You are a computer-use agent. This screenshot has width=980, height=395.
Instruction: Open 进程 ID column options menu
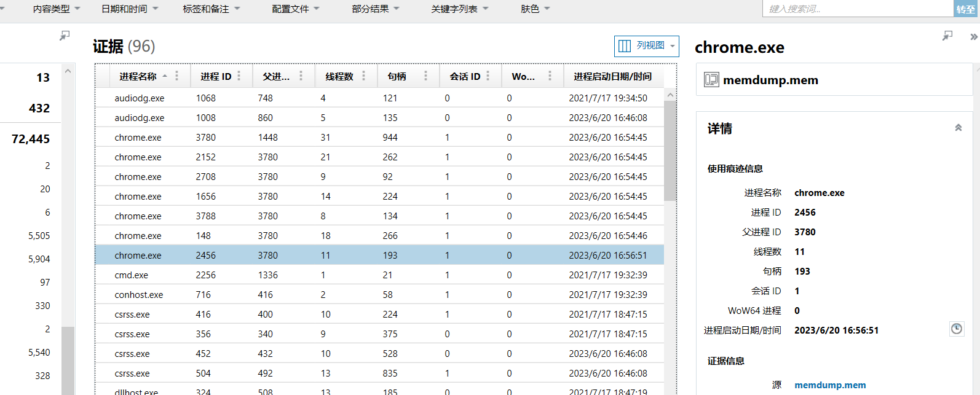[239, 76]
